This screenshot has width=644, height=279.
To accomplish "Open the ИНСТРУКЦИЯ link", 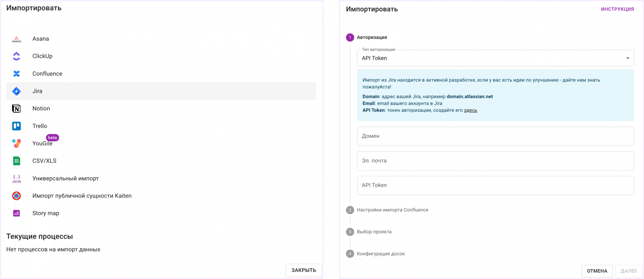I will [x=617, y=9].
